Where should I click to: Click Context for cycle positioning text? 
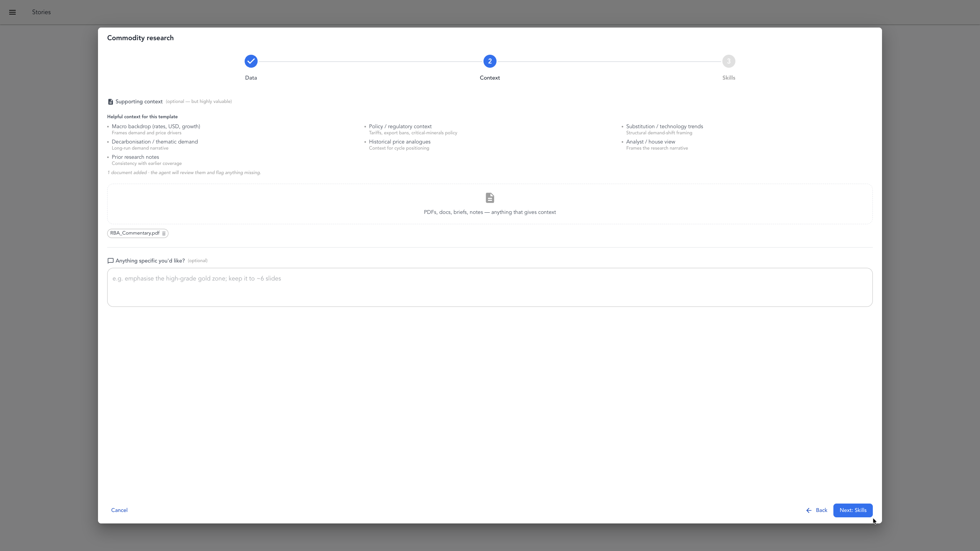point(399,148)
